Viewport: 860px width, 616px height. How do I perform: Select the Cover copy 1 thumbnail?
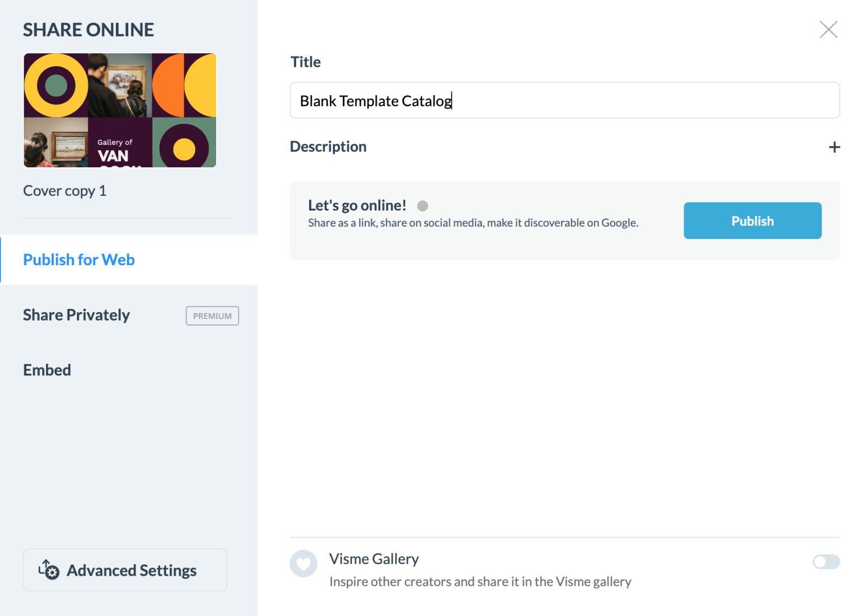[x=120, y=110]
